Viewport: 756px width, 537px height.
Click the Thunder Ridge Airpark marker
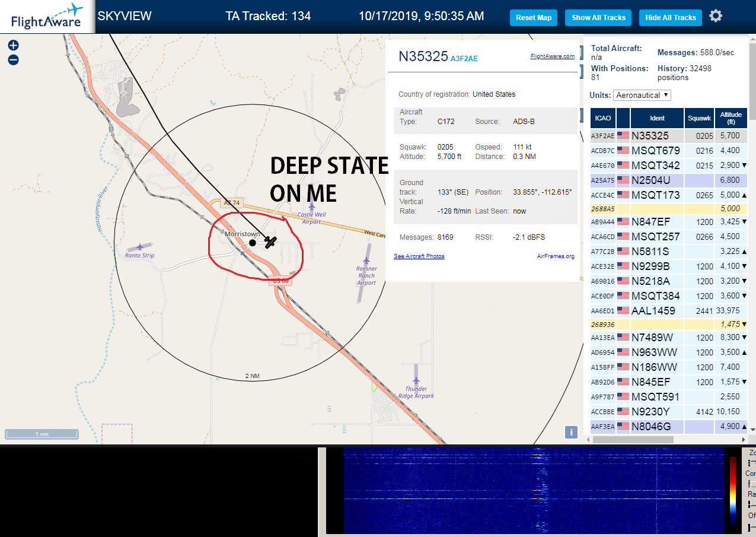[416, 380]
